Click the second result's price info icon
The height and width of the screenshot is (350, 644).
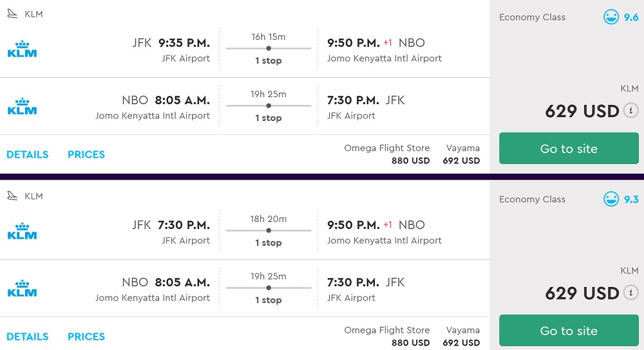point(630,292)
